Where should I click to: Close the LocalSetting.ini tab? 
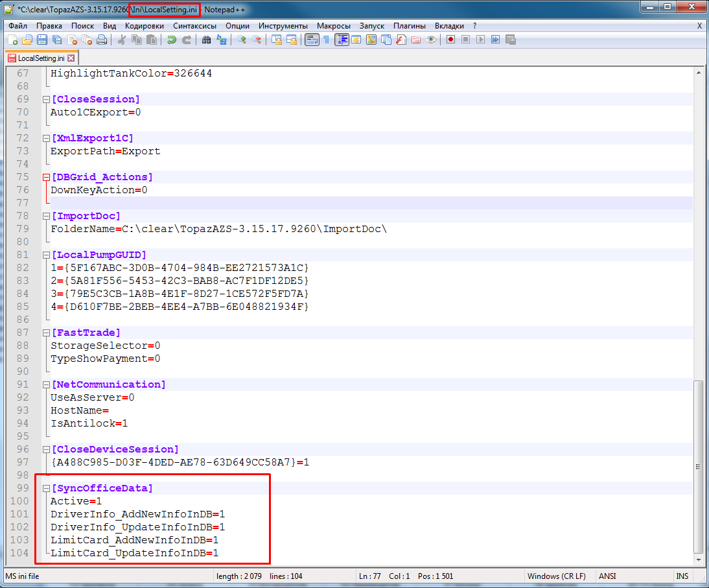[x=71, y=58]
